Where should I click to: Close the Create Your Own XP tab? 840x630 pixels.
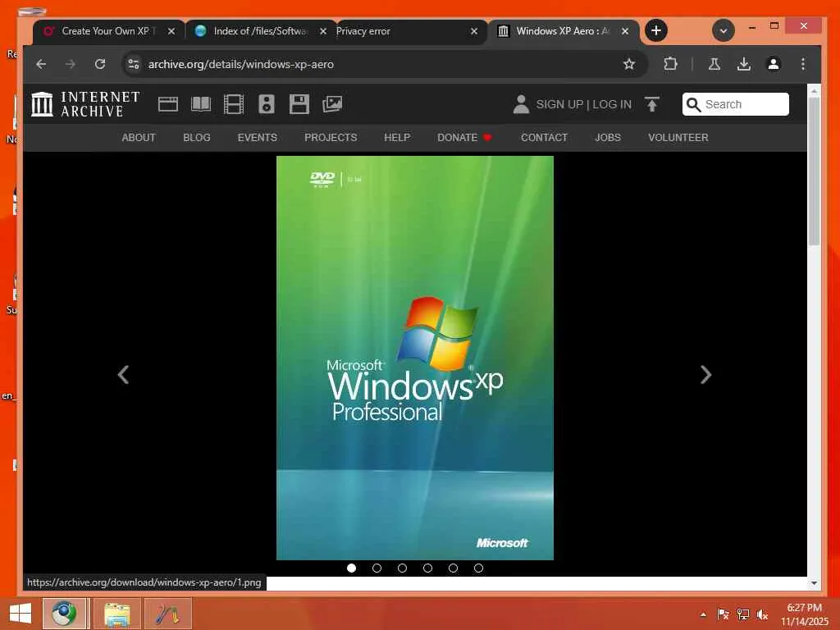171,31
